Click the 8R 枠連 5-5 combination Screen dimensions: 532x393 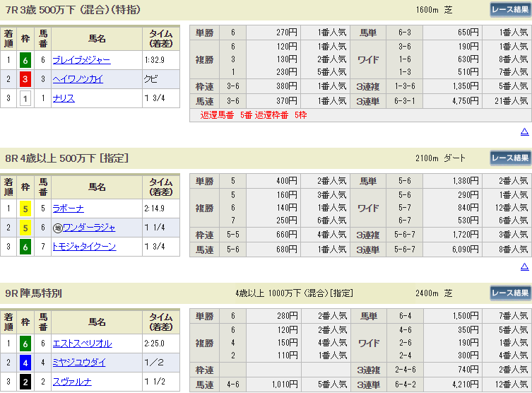point(233,235)
